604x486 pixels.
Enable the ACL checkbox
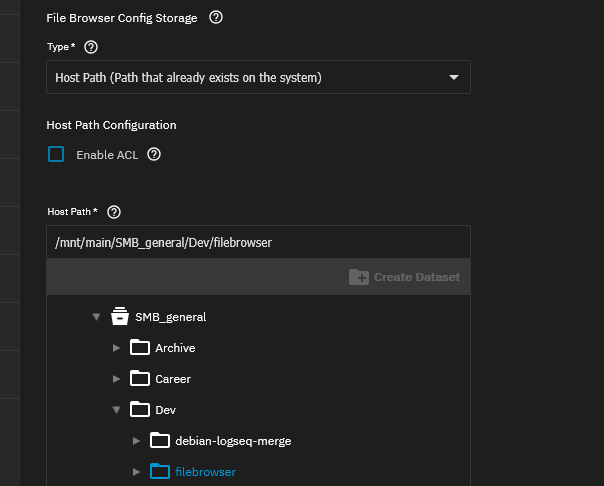pos(56,154)
